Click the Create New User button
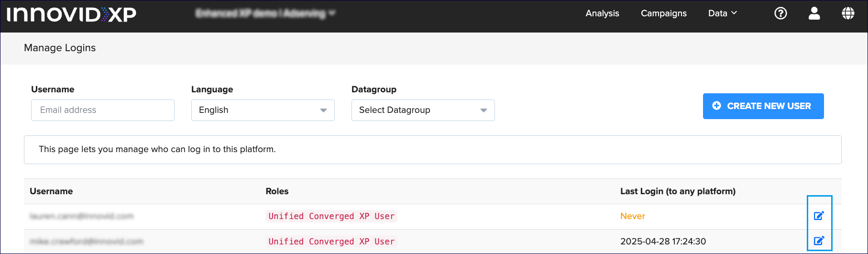 point(763,106)
